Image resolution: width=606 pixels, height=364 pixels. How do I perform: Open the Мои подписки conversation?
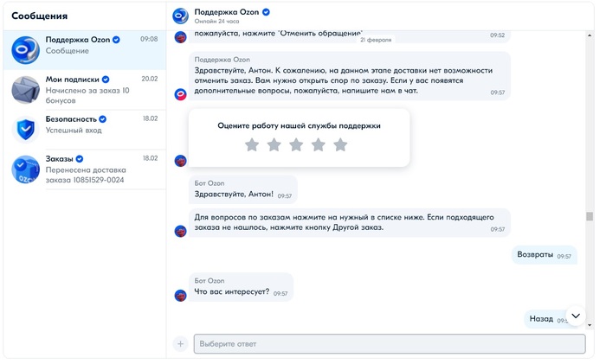[85, 90]
